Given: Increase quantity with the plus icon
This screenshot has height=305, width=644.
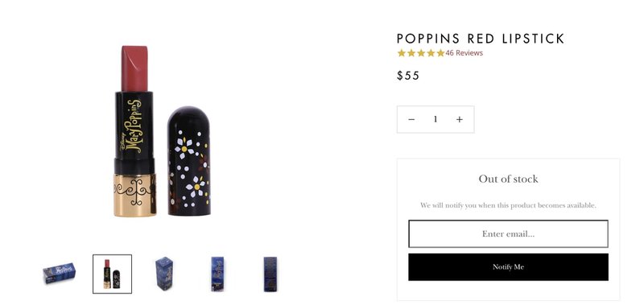Looking at the screenshot, I should pyautogui.click(x=459, y=119).
